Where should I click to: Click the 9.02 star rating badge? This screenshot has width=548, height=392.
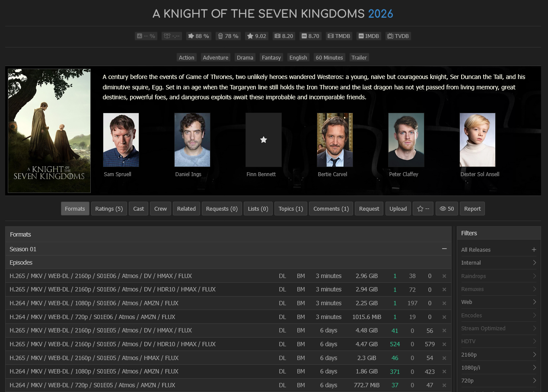(x=257, y=36)
